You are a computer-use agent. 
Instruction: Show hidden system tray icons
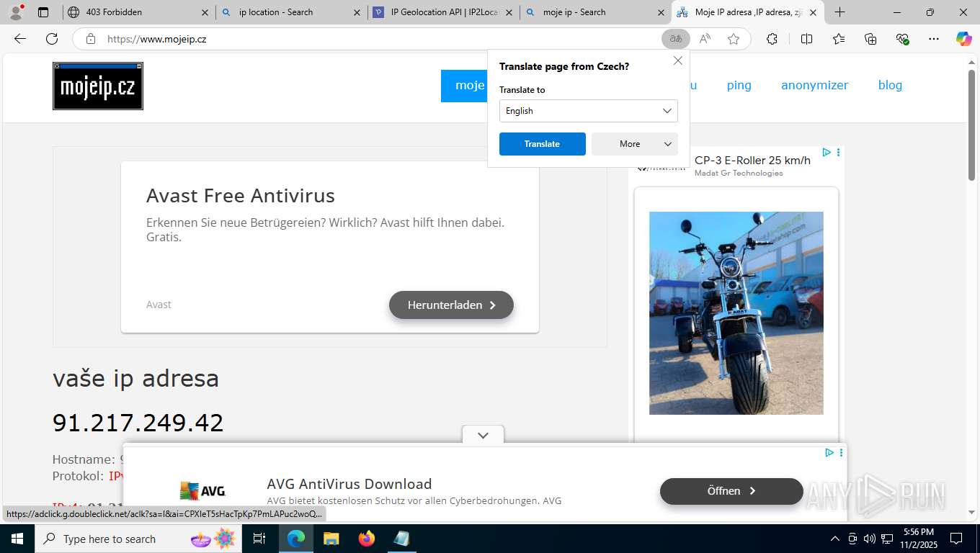(835, 539)
